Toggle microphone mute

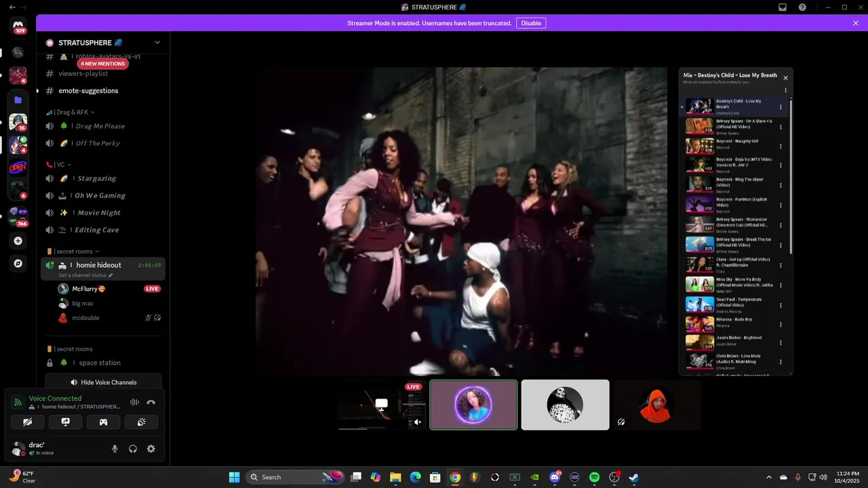(115, 449)
